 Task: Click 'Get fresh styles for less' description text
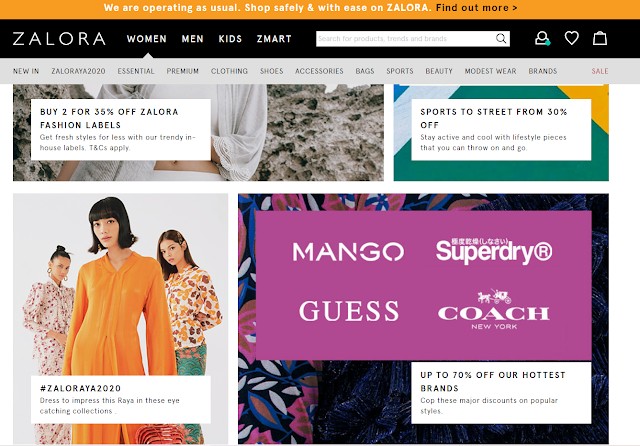118,142
